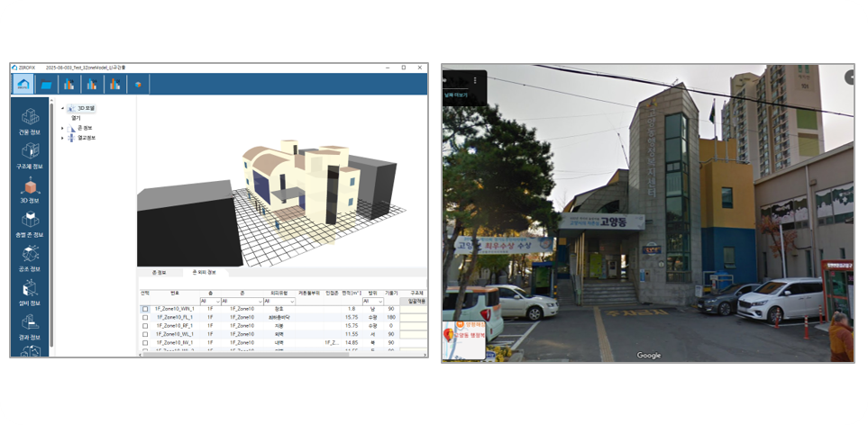This screenshot has width=868, height=425.
Task: Click the 외피유형 column header
Action: tap(279, 293)
